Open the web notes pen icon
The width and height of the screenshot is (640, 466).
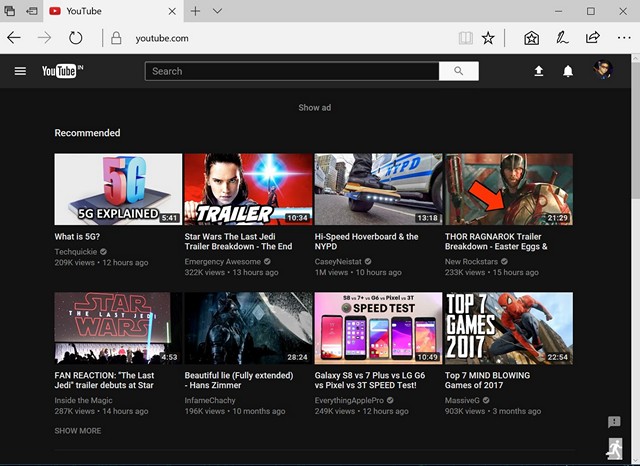click(562, 38)
